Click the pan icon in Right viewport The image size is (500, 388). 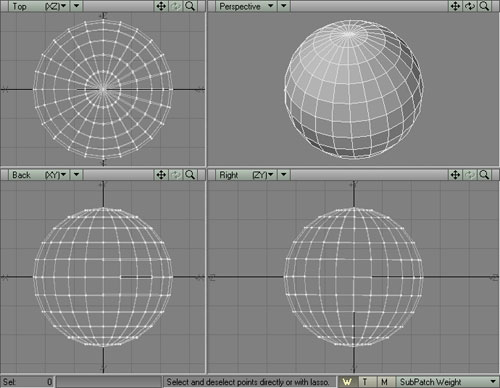pos(455,175)
